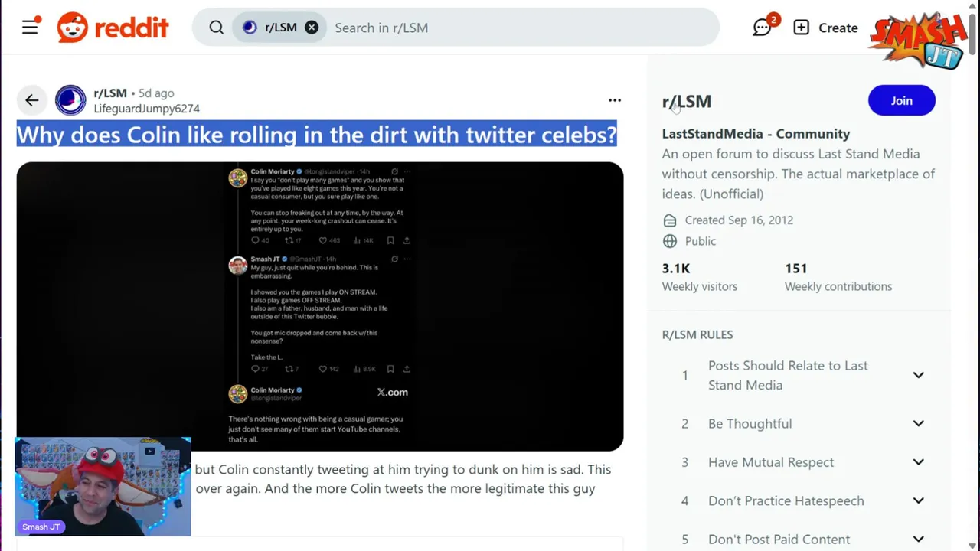
Task: Click the Create post button
Action: [x=825, y=28]
